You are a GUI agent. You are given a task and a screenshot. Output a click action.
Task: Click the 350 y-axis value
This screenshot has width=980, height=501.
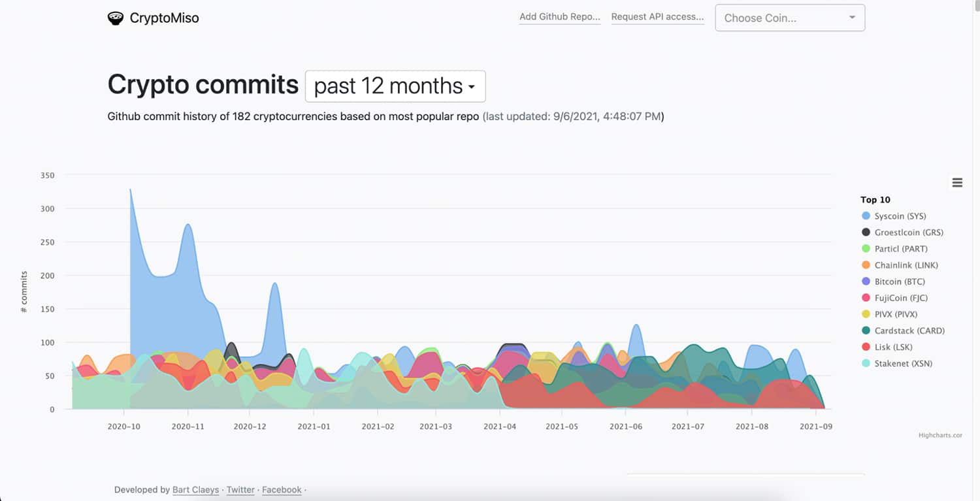pos(47,175)
